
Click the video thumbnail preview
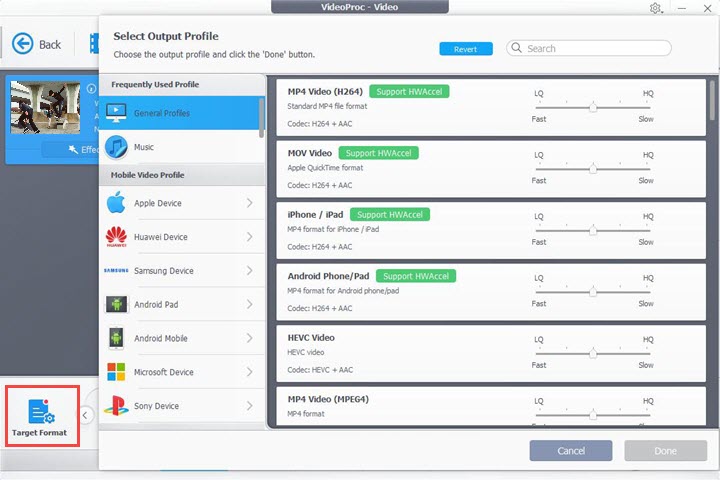tap(45, 107)
